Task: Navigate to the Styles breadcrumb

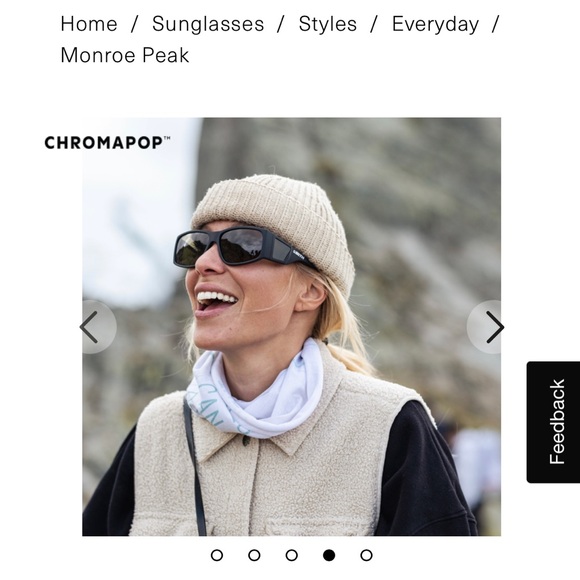Action: [328, 24]
